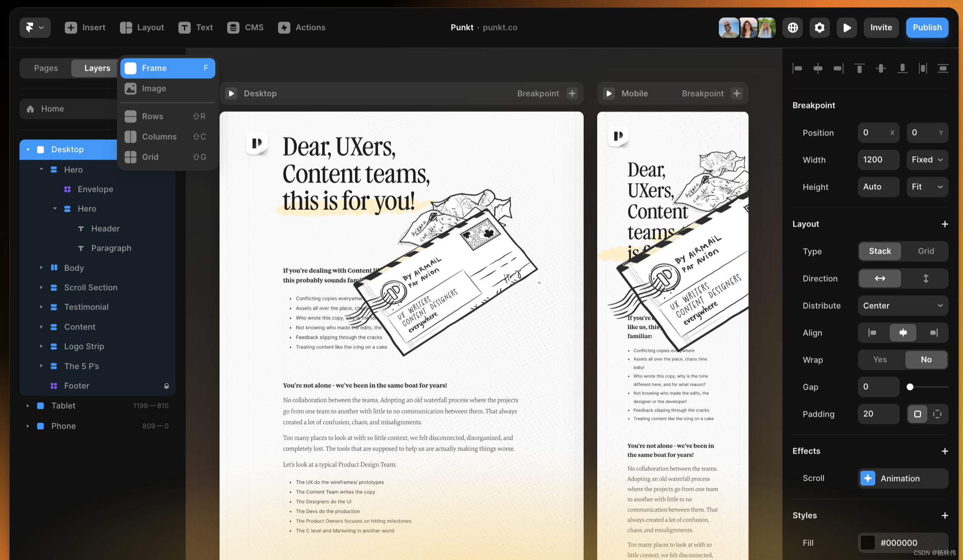Screen dimensions: 963x560
Task: Set Wrap to Yes
Action: (x=880, y=360)
